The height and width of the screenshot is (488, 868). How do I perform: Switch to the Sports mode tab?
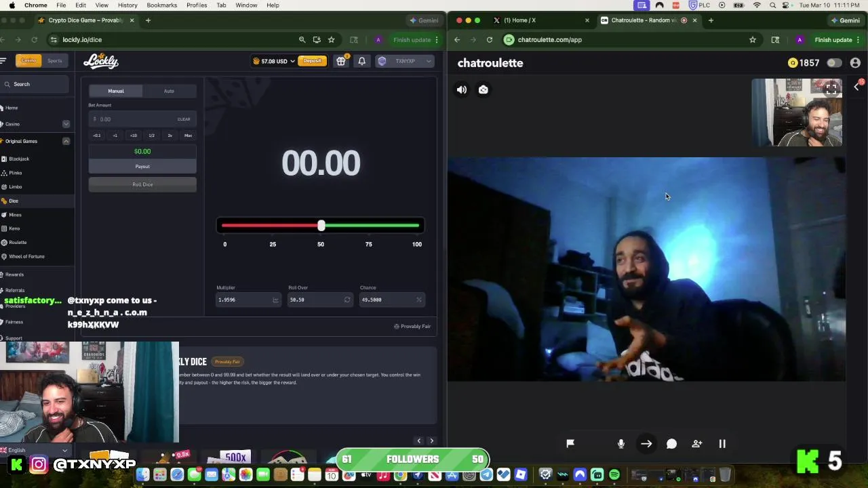click(55, 61)
